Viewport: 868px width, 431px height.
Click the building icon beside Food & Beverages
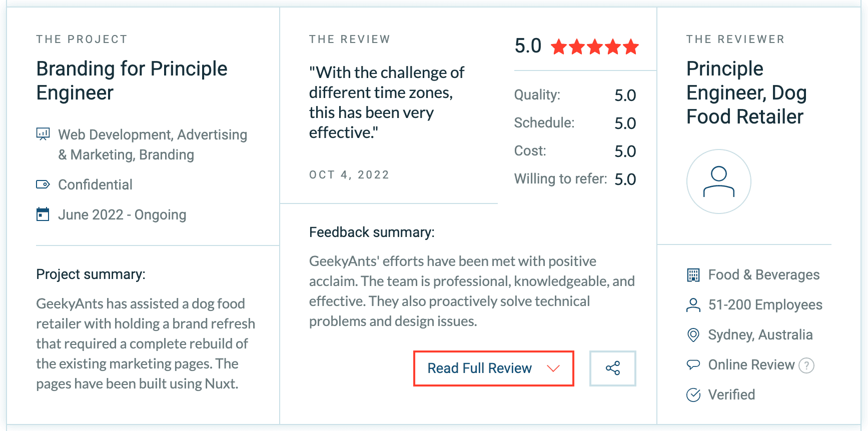[x=693, y=275]
